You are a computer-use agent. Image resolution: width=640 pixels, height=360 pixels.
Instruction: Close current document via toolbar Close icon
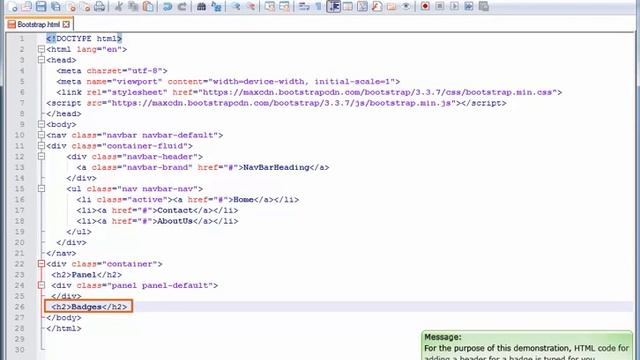pos(71,6)
